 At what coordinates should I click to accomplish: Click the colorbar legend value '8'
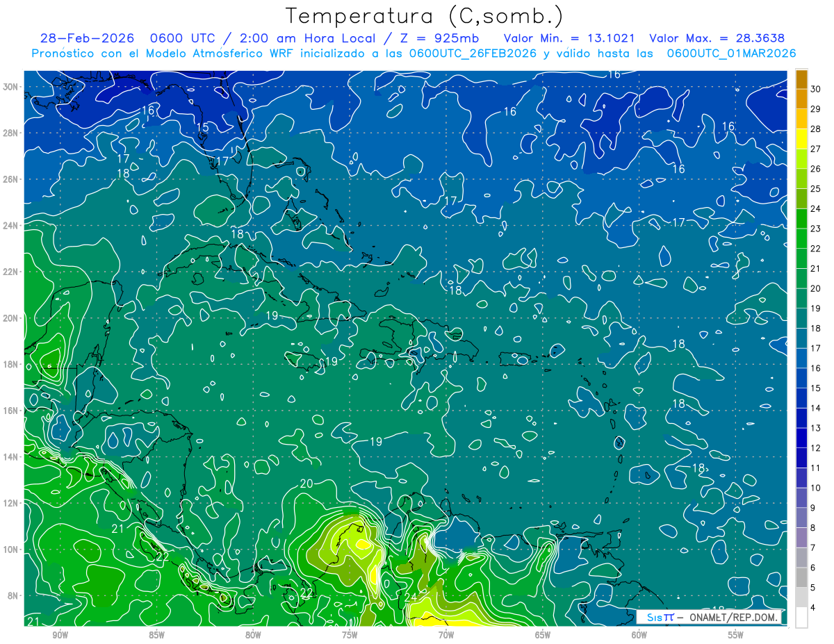(812, 528)
